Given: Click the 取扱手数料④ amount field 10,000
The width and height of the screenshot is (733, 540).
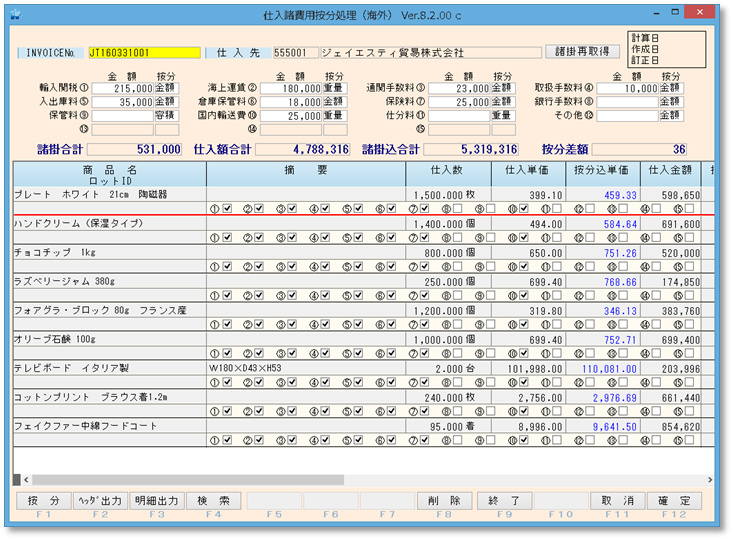Looking at the screenshot, I should [x=628, y=88].
